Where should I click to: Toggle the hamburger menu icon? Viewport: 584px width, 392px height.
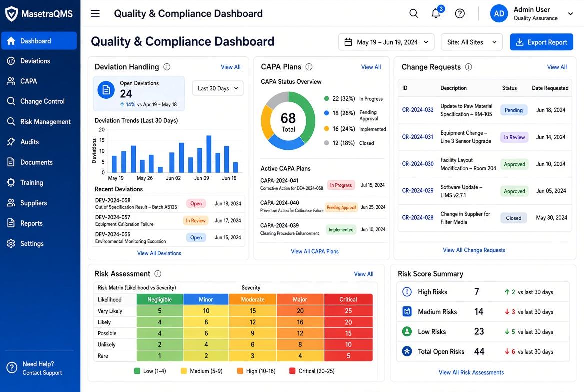[x=95, y=14]
